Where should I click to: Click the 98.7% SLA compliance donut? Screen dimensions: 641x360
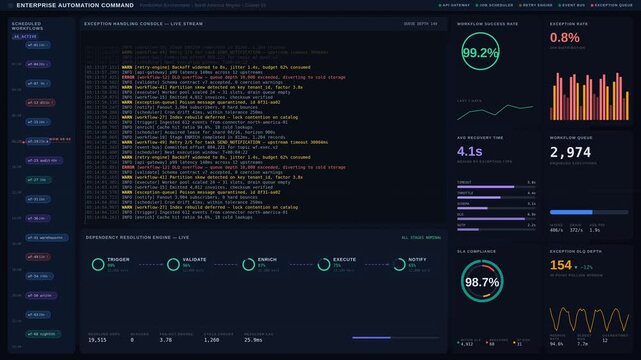click(x=482, y=282)
